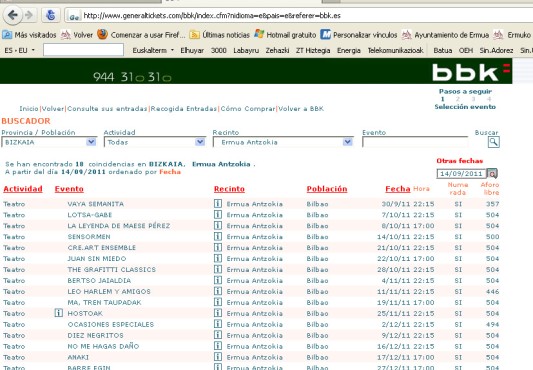
Task: Open venue info icon in the HOSTOAK row
Action: [x=218, y=313]
